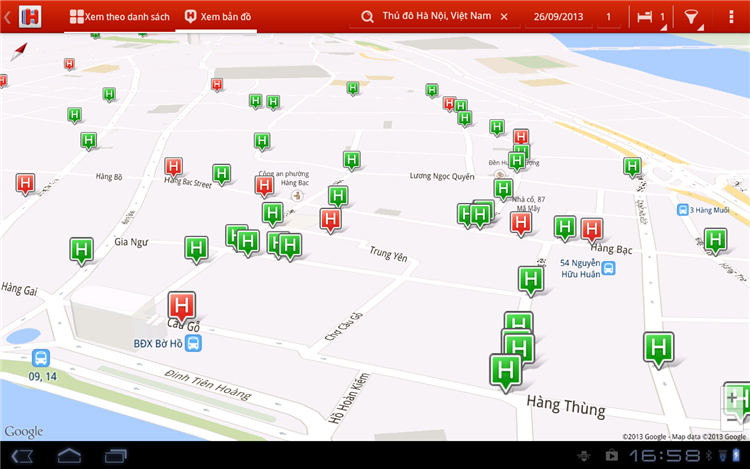Switch to 'Xem theo danh sách' list view
Viewport: 750px width, 469px height.
119,17
